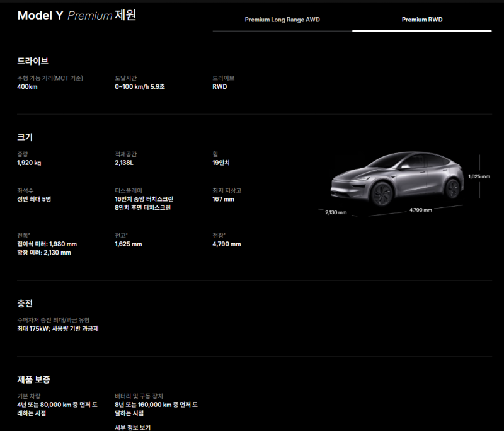Click the 4,790 mm value under 전장
The height and width of the screenshot is (431, 504).
click(227, 244)
